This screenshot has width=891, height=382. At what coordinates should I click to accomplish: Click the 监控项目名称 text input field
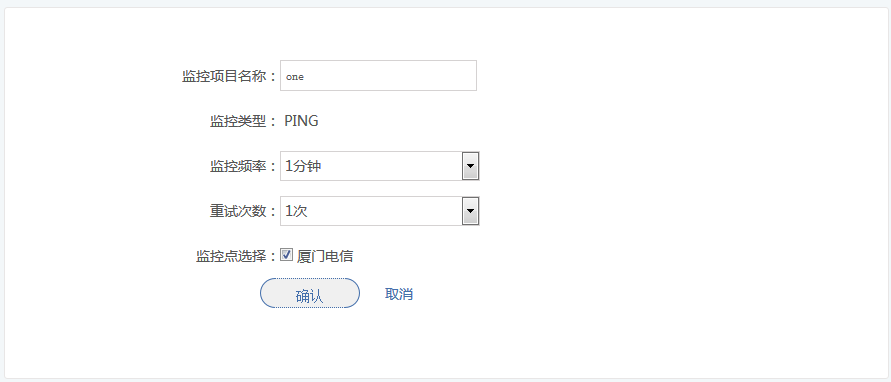pyautogui.click(x=378, y=76)
